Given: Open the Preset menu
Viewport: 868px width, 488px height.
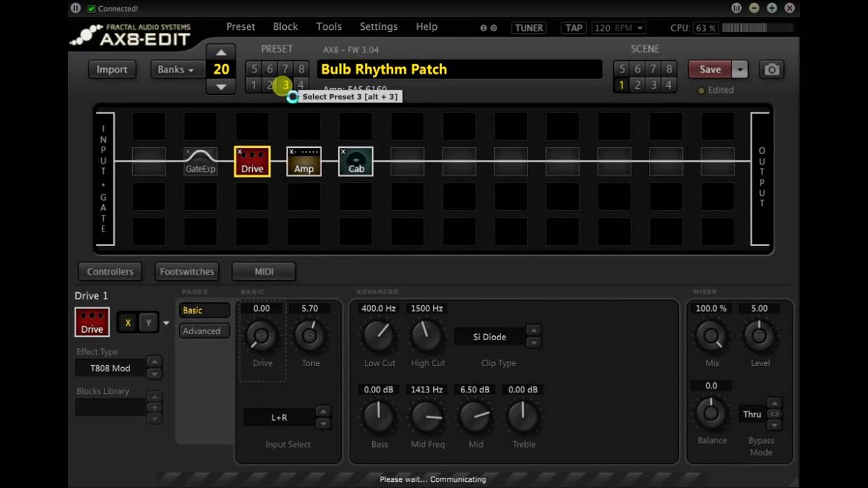Looking at the screenshot, I should coord(241,26).
